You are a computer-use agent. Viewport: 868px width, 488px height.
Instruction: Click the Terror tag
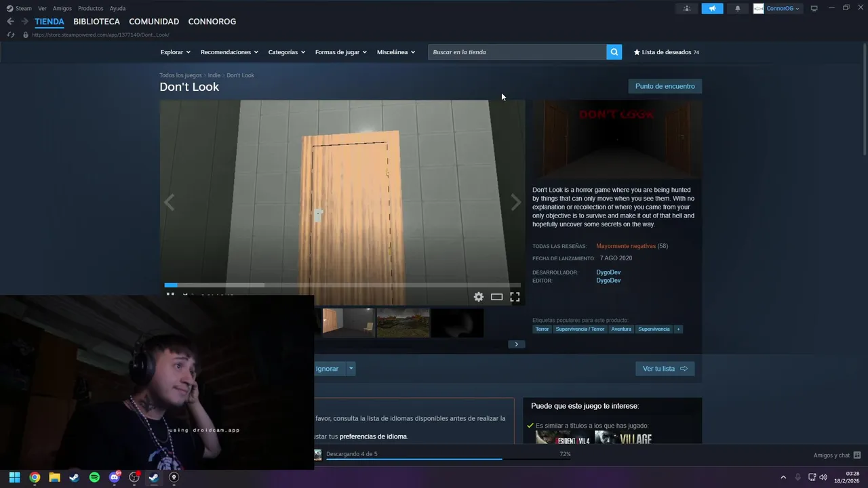click(542, 329)
